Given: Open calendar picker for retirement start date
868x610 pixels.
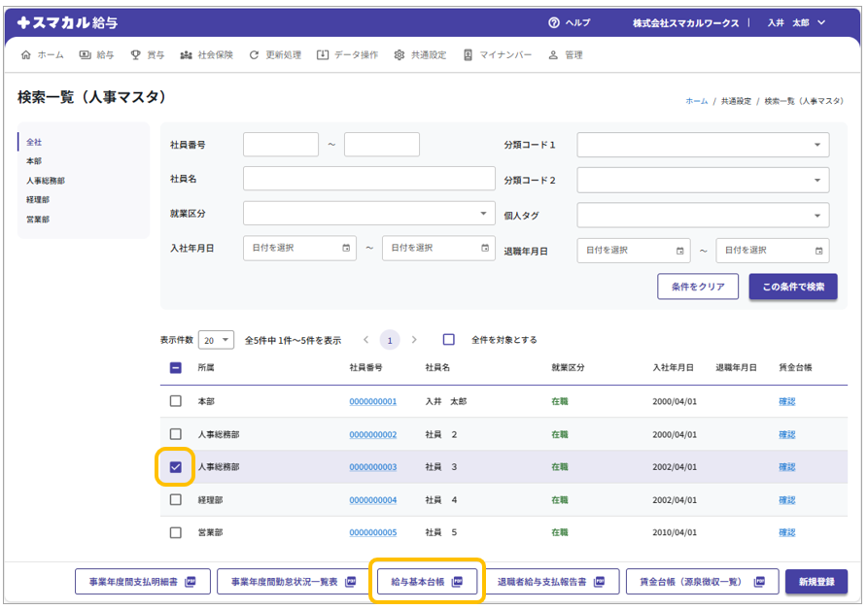Looking at the screenshot, I should [680, 251].
